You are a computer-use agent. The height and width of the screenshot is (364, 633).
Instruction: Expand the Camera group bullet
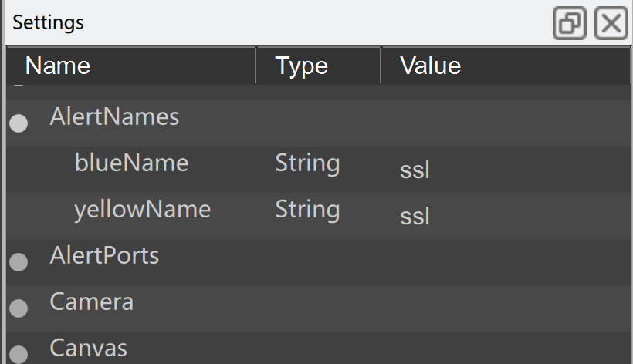pos(19,308)
